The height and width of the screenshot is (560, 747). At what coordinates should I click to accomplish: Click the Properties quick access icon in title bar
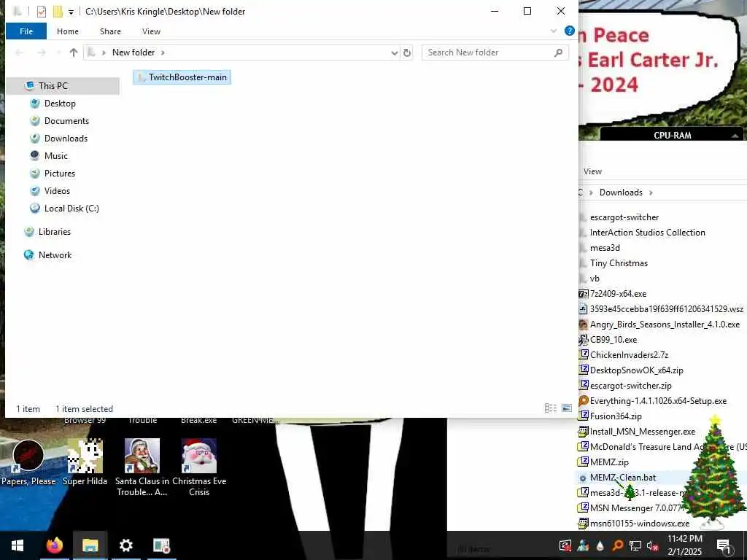click(x=42, y=12)
